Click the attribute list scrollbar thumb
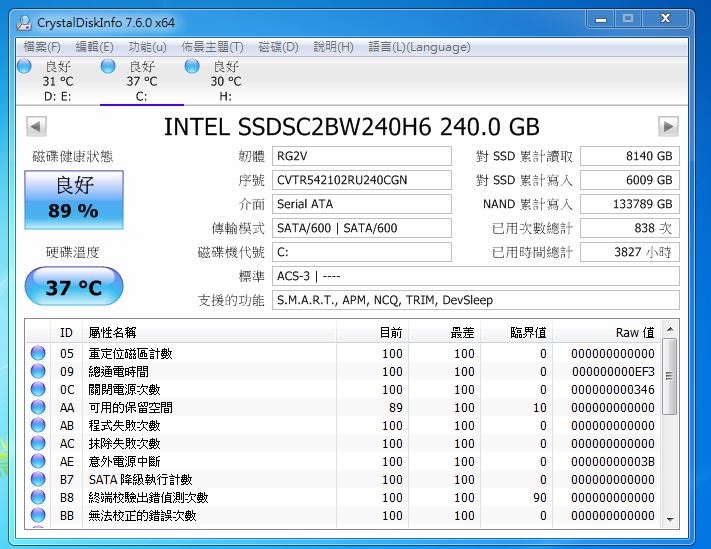 pyautogui.click(x=670, y=376)
